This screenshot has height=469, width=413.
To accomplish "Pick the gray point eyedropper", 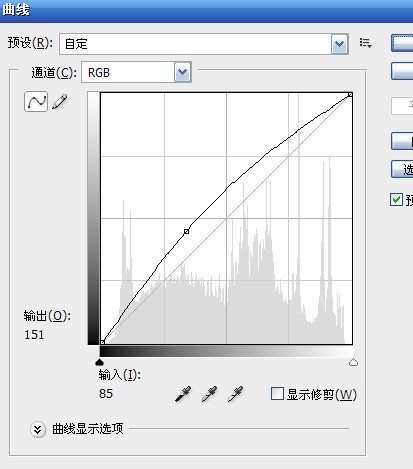I will click(x=209, y=394).
